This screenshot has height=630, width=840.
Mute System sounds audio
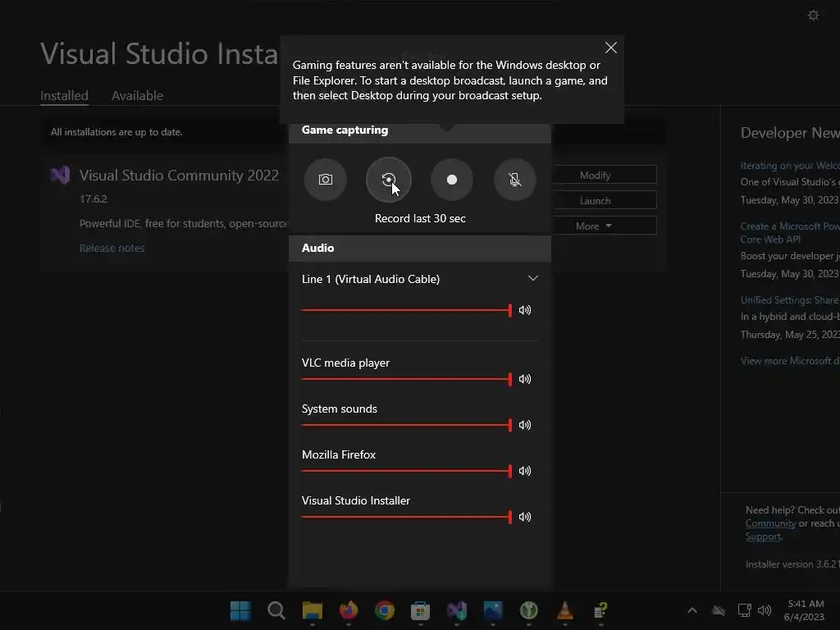[x=525, y=425]
